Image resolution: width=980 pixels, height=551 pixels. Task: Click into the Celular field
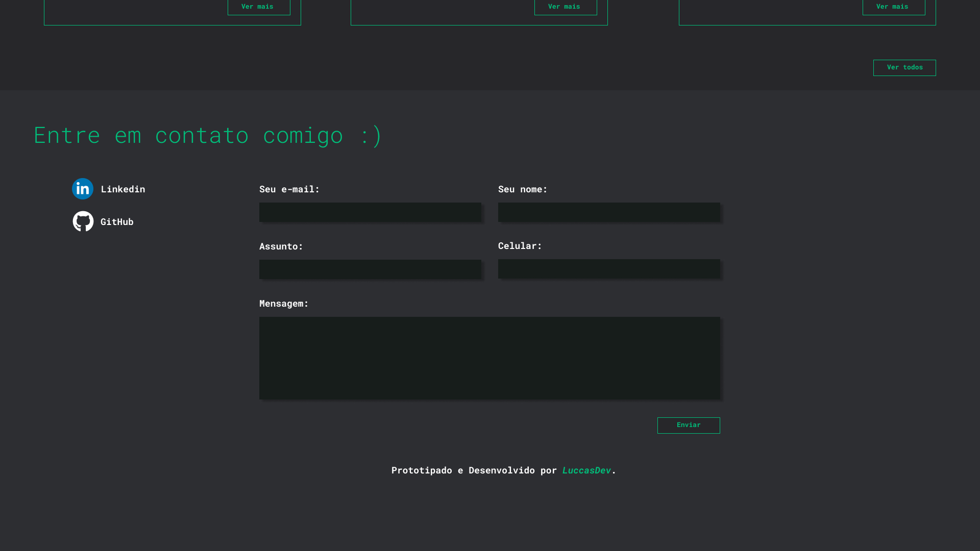pos(609,269)
